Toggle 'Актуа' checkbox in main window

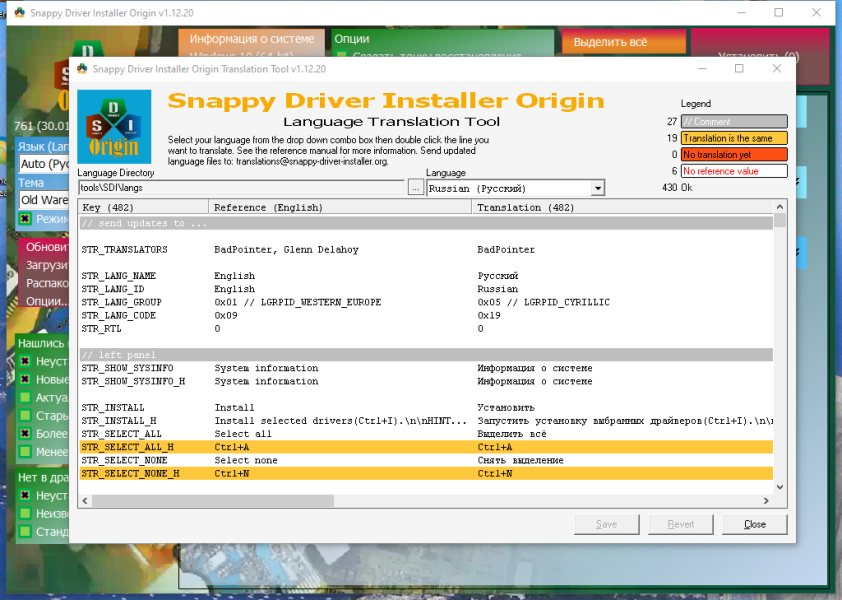point(25,397)
